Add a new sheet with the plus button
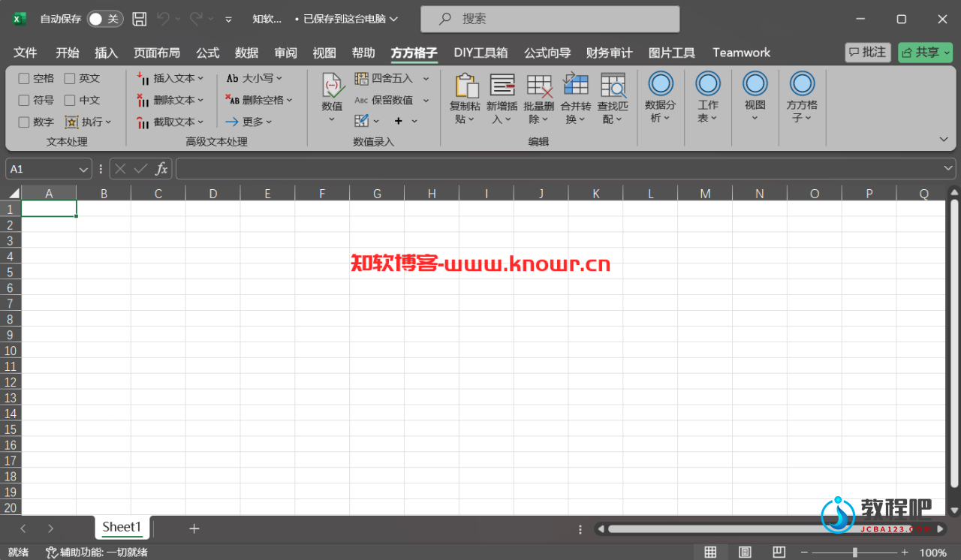This screenshot has width=961, height=560. click(x=194, y=528)
